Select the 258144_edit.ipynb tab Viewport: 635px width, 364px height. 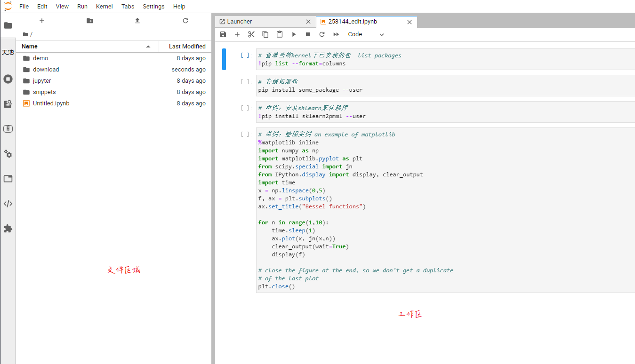click(367, 22)
